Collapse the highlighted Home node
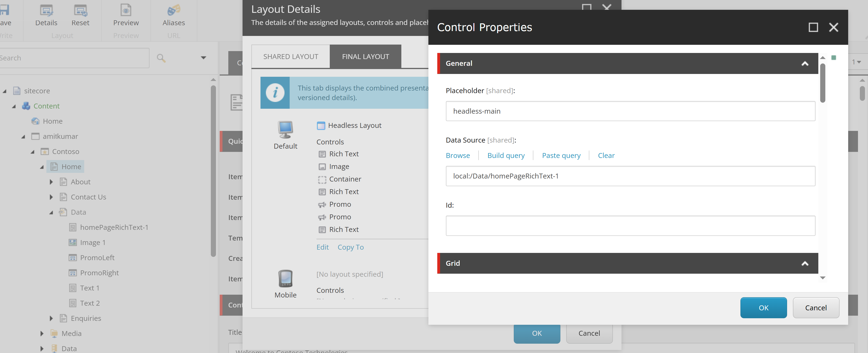This screenshot has width=868, height=353. click(42, 167)
